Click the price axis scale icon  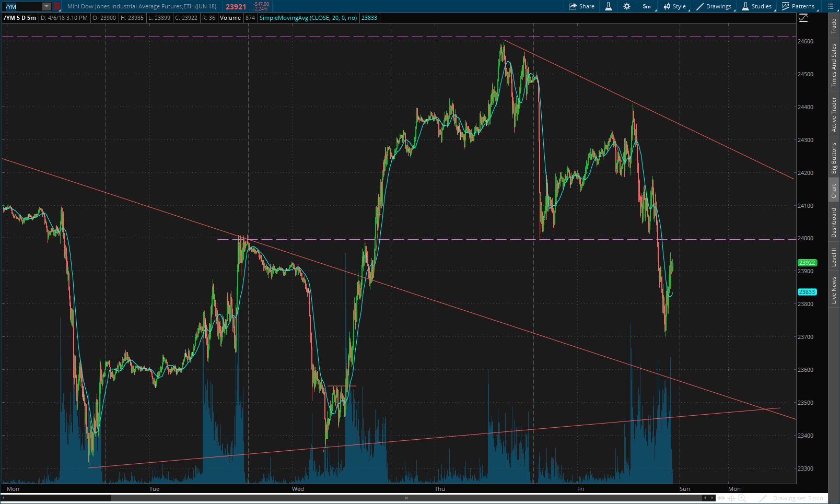[803, 18]
